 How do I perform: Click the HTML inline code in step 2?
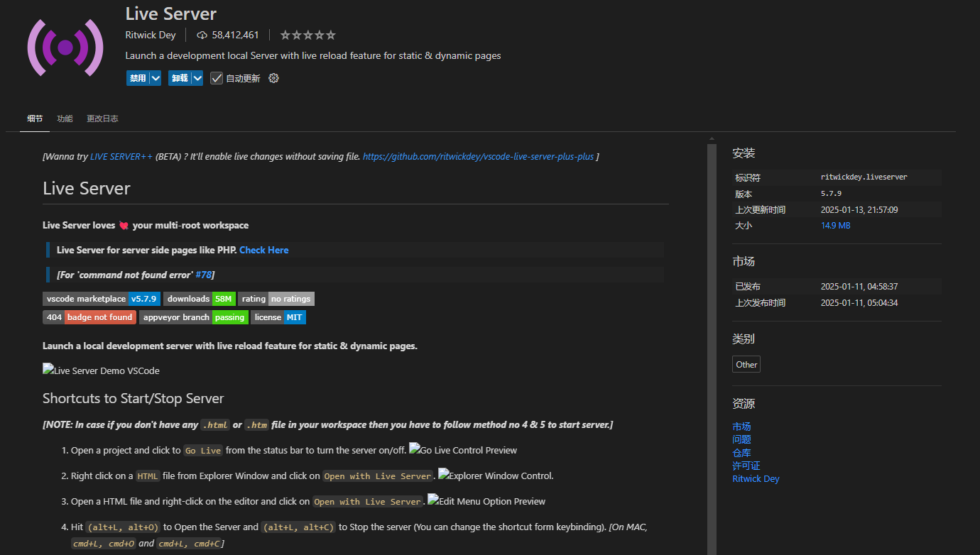(148, 476)
